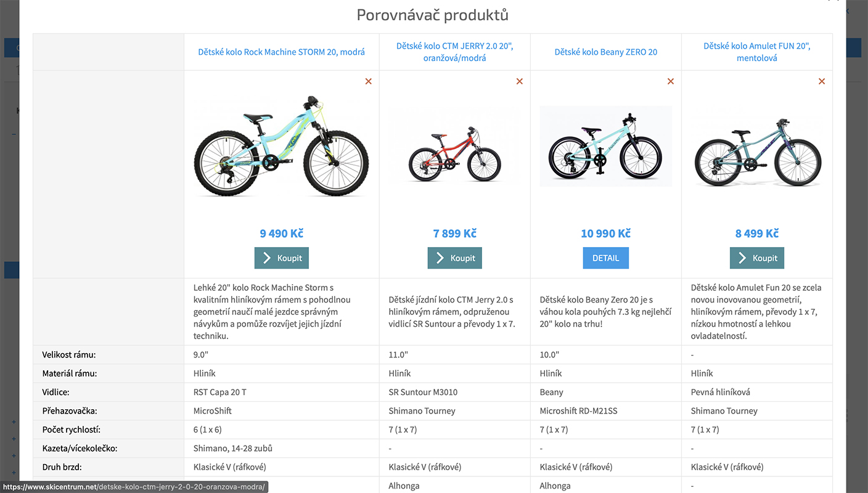Remove CTM JERRY 2.0 from comparison
868x493 pixels.
pyautogui.click(x=520, y=81)
